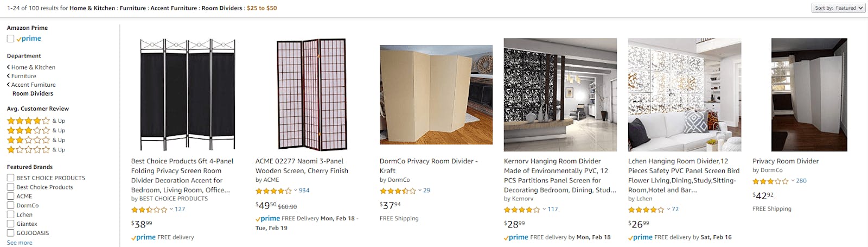Open Lchen Hanging Room Divider product title
This screenshot has width=868, height=247.
coord(684,176)
